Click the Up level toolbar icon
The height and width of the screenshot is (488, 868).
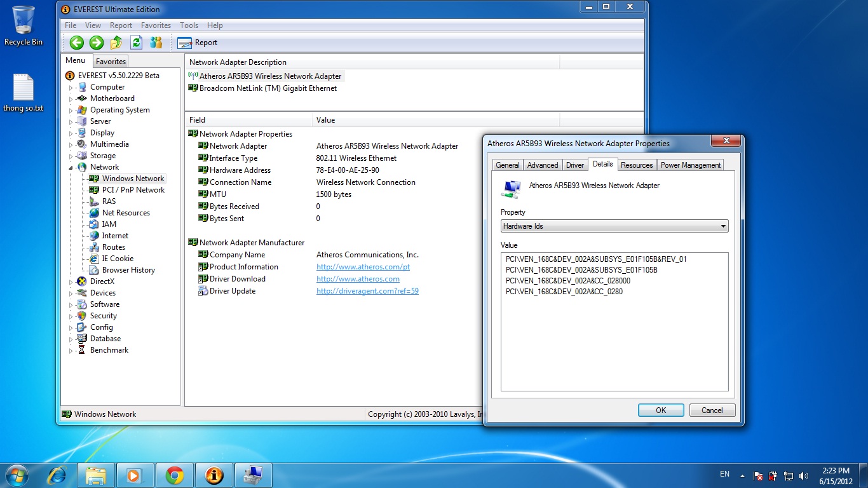coord(116,43)
